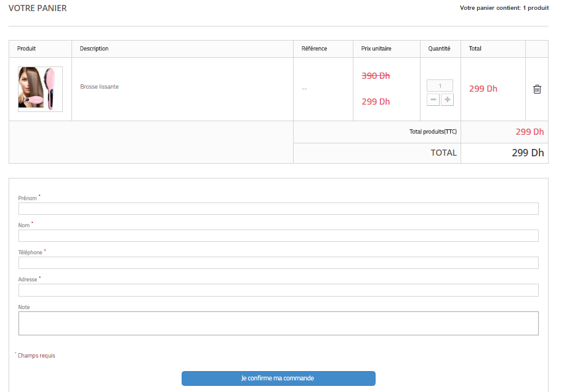The width and height of the screenshot is (564, 392).
Task: Select the Référence column header
Action: coord(314,49)
